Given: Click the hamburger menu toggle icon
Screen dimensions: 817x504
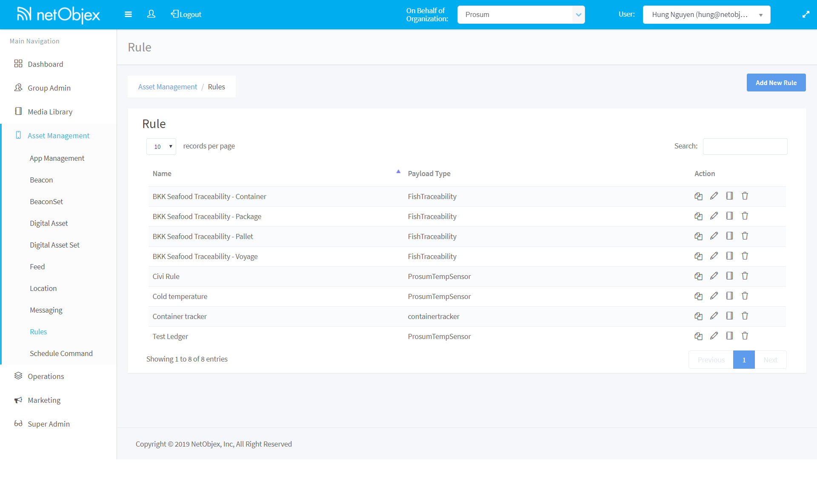Looking at the screenshot, I should point(128,14).
